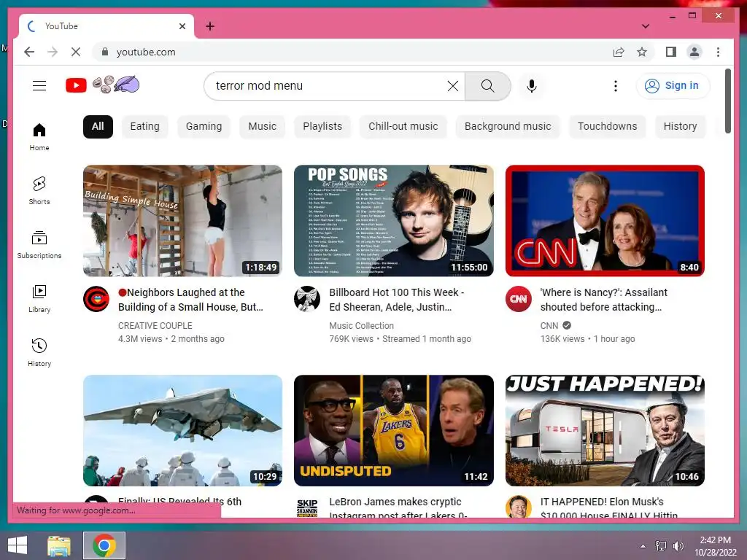This screenshot has height=560, width=747.
Task: Open CREATIVE COUPLE channel name
Action: click(x=155, y=326)
